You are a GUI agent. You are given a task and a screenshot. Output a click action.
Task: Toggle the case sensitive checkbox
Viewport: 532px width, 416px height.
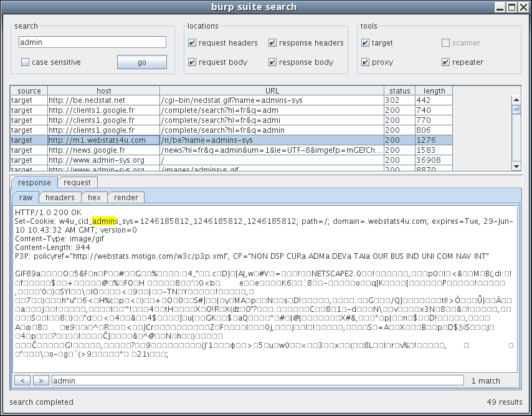click(26, 62)
